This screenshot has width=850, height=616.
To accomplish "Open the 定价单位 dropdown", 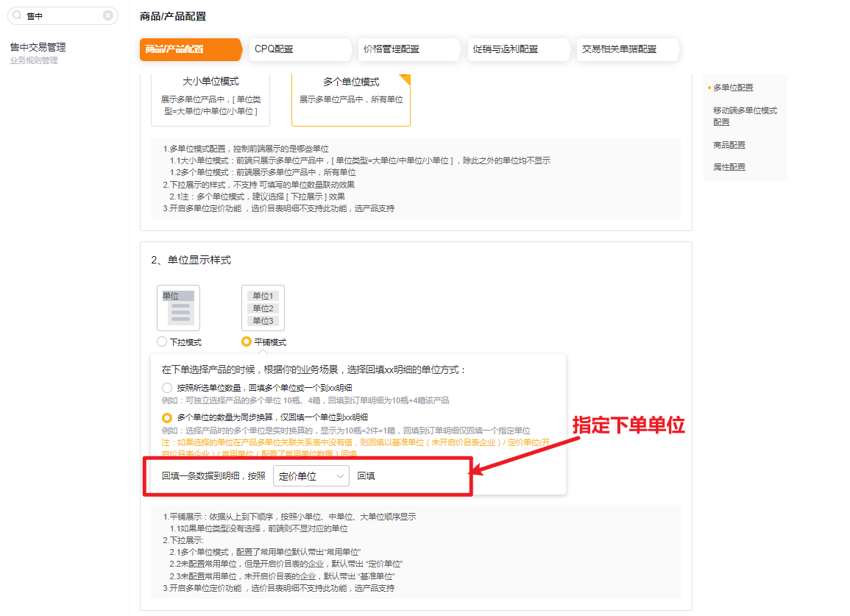I will [311, 477].
